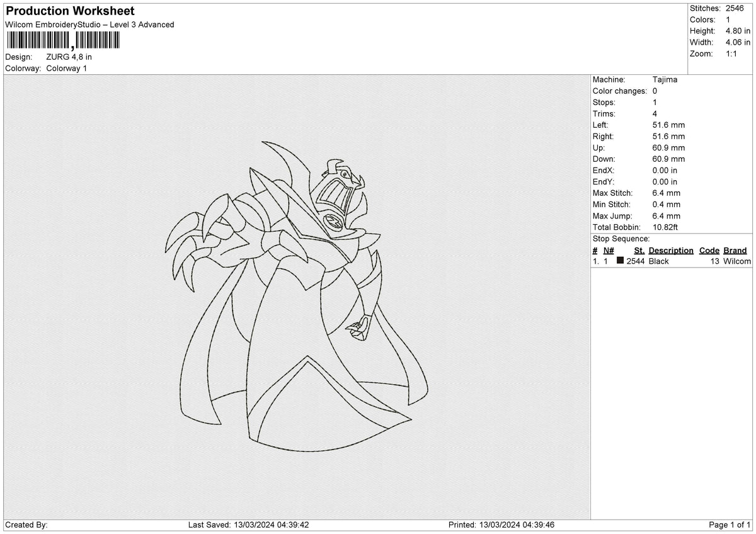
Task: Select the EndX value 0.00 in
Action: click(x=665, y=170)
